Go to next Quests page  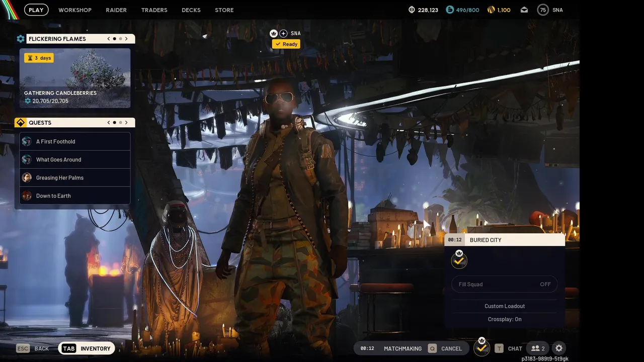click(126, 123)
